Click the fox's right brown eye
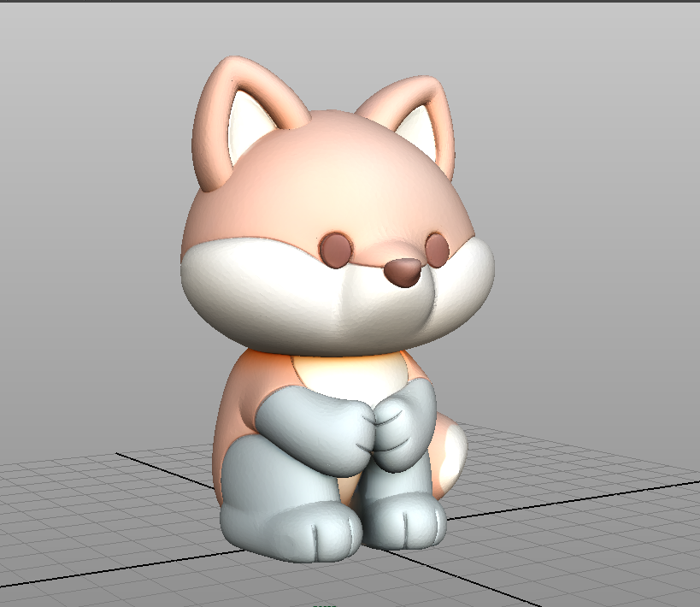Screen dimensions: 700x607 pos(437,250)
